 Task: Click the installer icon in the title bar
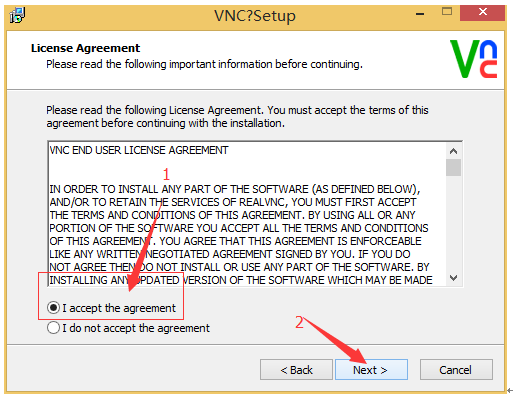coord(17,15)
